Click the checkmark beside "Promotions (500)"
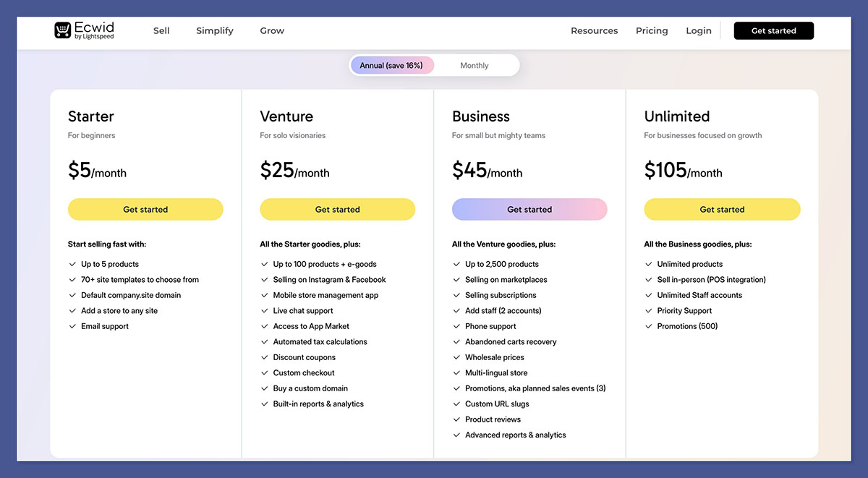Viewport: 868px width, 478px height. pyautogui.click(x=649, y=326)
